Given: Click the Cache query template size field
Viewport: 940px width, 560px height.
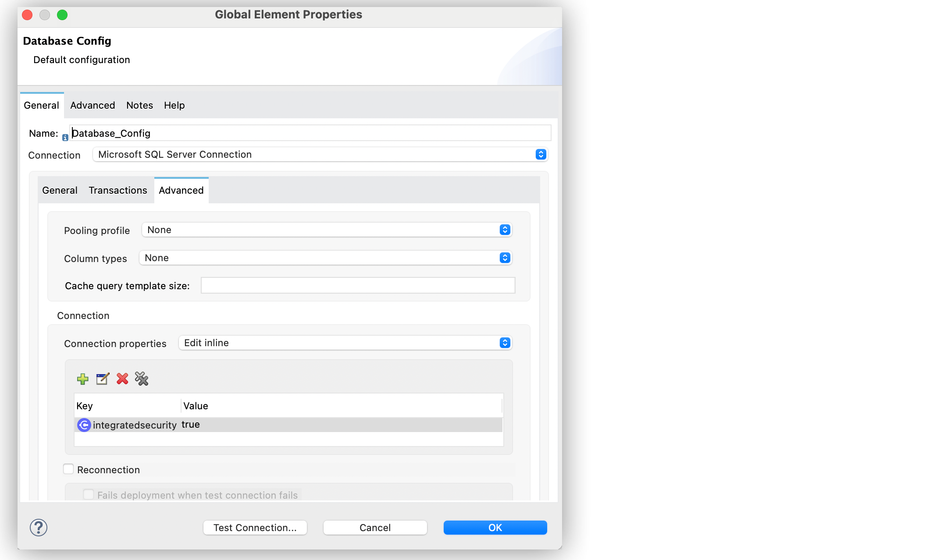Looking at the screenshot, I should click(x=358, y=286).
